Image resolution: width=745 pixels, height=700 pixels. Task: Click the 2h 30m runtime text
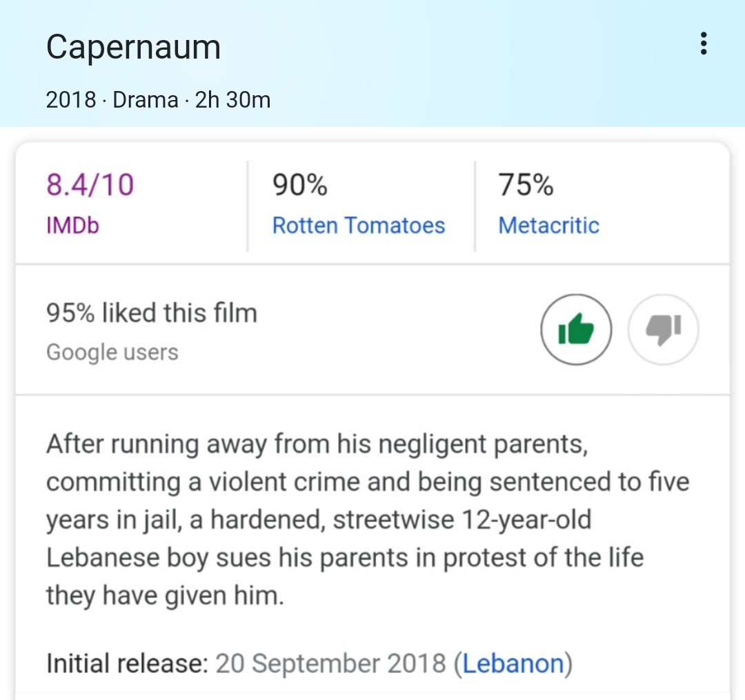(x=232, y=100)
